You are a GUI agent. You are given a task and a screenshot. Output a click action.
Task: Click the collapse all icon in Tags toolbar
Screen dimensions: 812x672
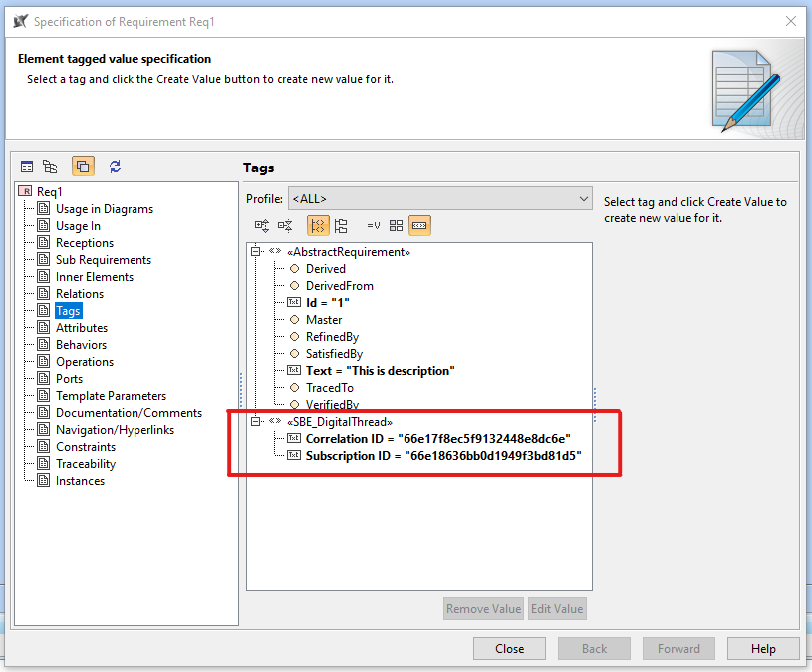285,226
